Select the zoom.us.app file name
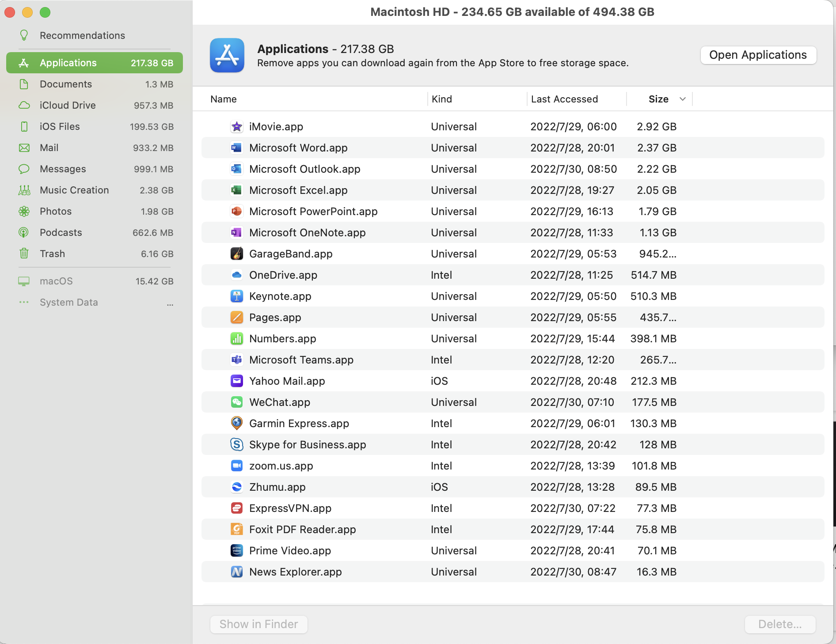 tap(281, 466)
